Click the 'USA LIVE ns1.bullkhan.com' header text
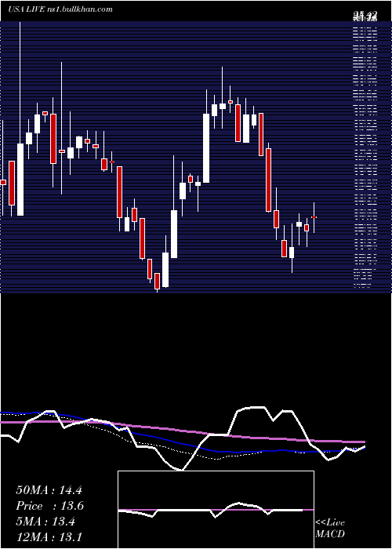This screenshot has height=549, width=392. (x=60, y=9)
